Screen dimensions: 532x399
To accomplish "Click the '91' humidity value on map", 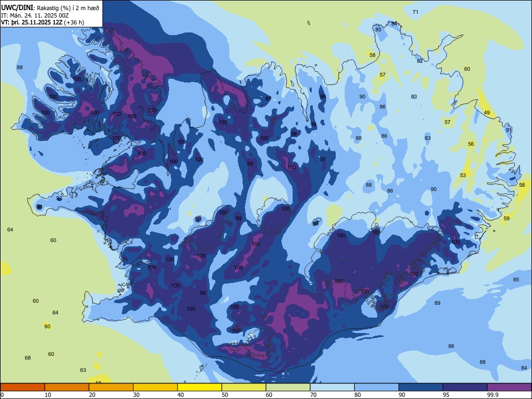I will (509, 130).
